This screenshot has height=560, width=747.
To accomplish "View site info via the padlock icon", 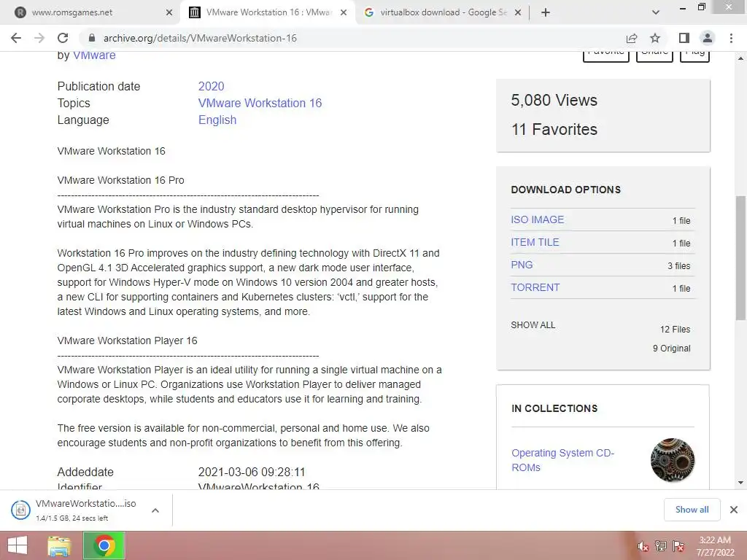I will pyautogui.click(x=92, y=38).
